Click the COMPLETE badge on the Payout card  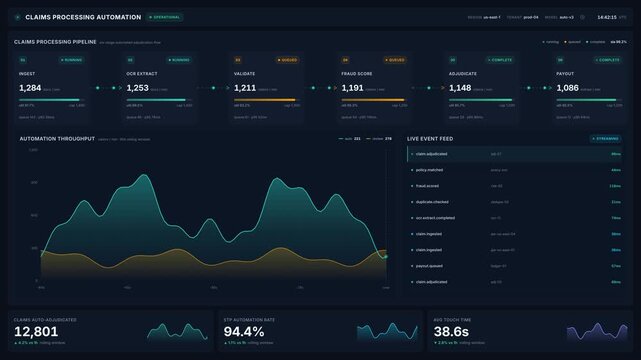(x=607, y=60)
